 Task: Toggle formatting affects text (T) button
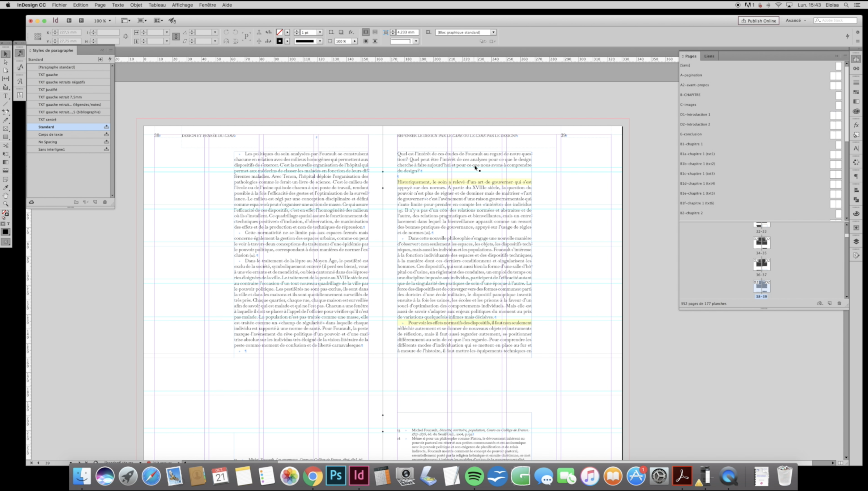click(x=8, y=224)
